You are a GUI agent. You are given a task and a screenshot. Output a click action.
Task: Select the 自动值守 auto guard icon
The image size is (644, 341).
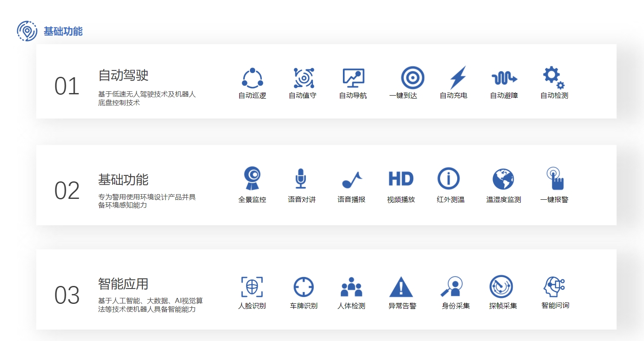click(x=304, y=78)
